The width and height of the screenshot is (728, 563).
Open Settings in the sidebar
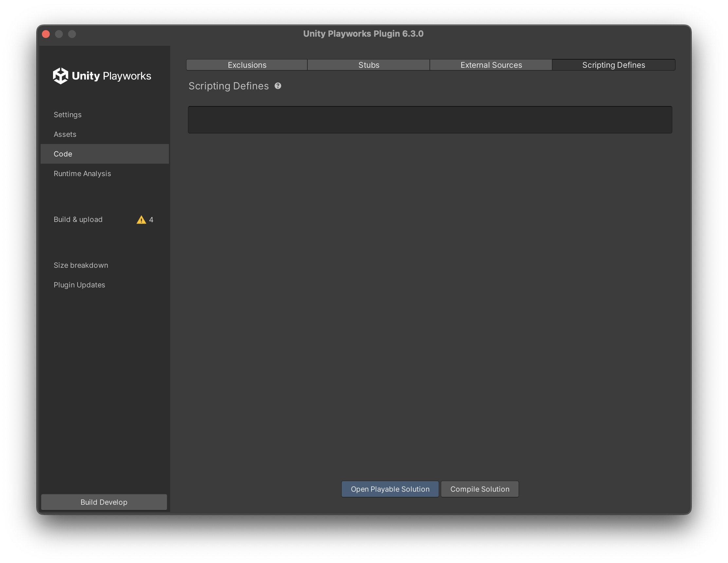coord(105,115)
